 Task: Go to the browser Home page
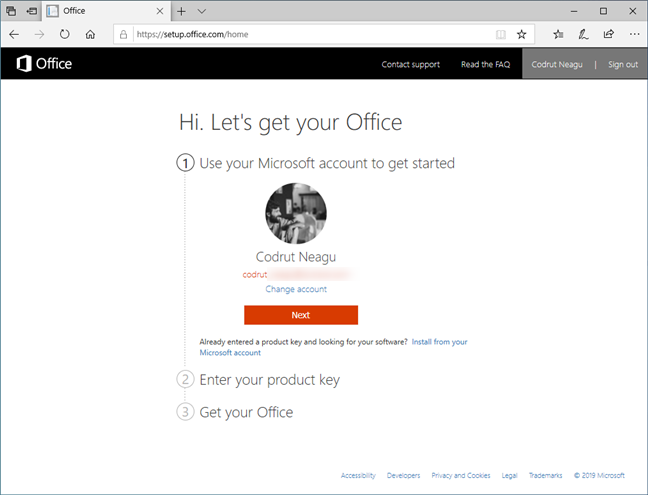[91, 34]
